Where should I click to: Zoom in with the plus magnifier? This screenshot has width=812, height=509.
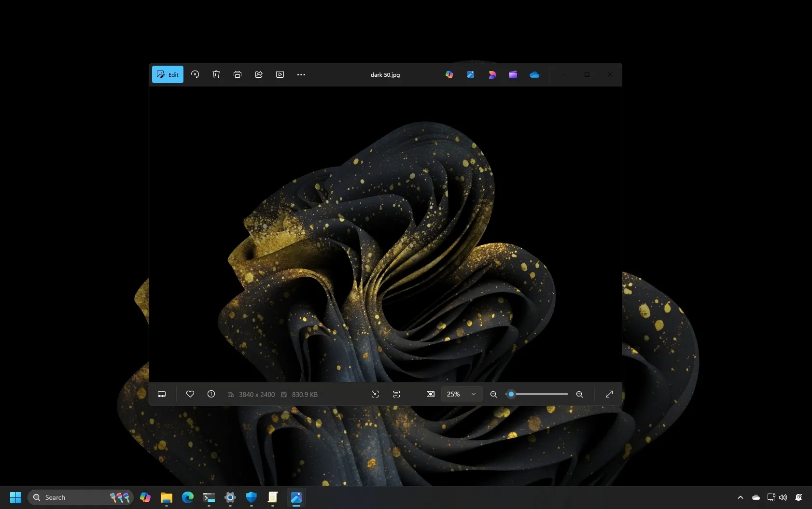[x=580, y=394]
